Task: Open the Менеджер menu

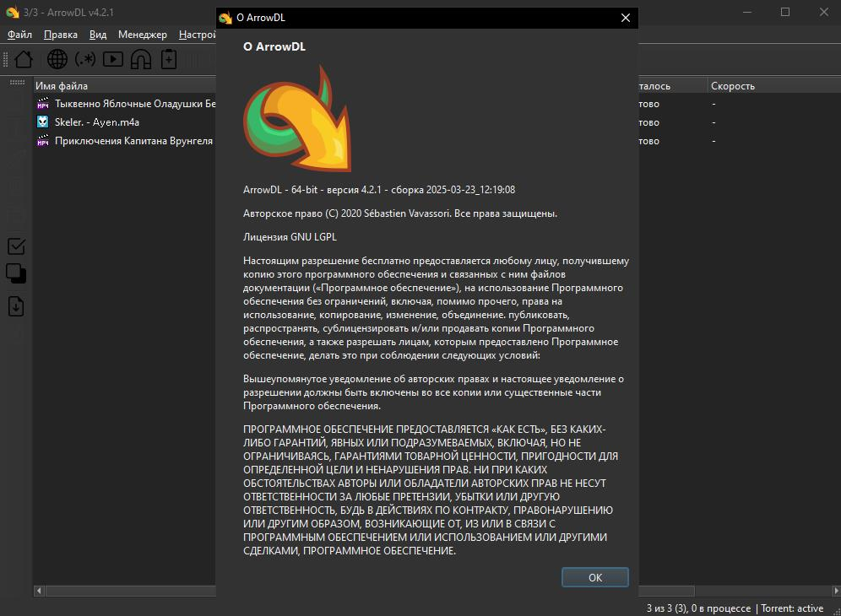Action: tap(142, 35)
